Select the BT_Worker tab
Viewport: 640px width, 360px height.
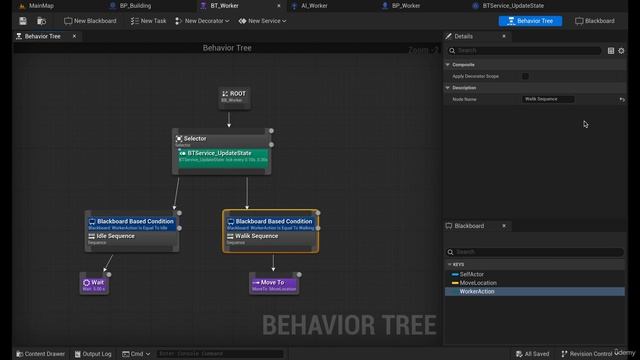pyautogui.click(x=224, y=6)
